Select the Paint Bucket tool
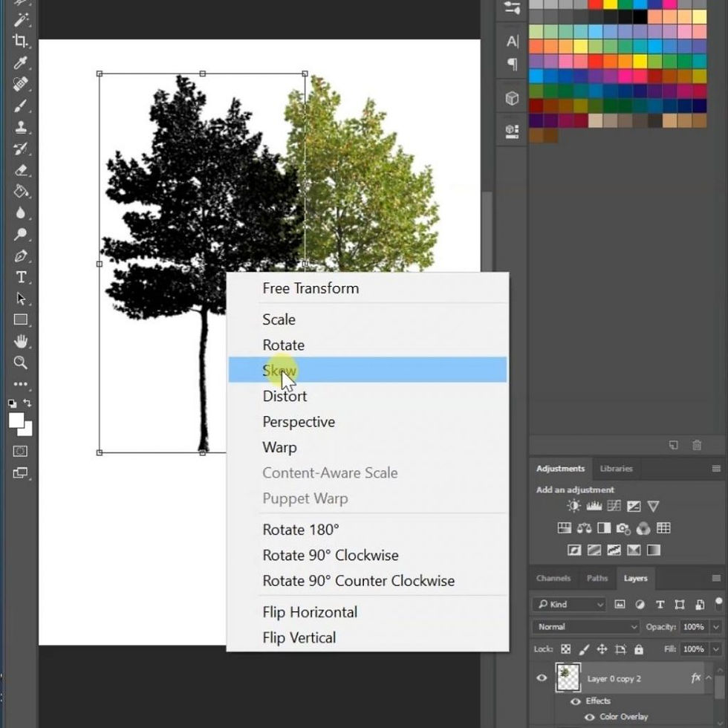728x728 pixels. pos(21,192)
